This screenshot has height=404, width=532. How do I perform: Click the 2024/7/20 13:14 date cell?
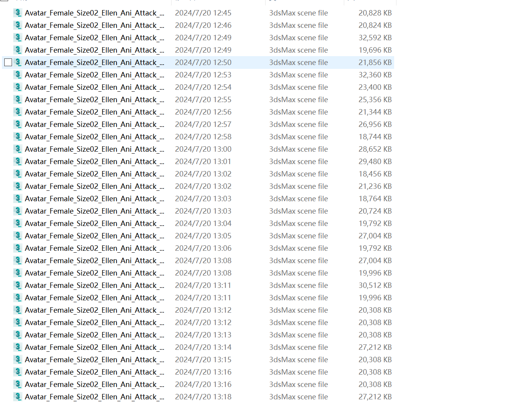(x=203, y=347)
